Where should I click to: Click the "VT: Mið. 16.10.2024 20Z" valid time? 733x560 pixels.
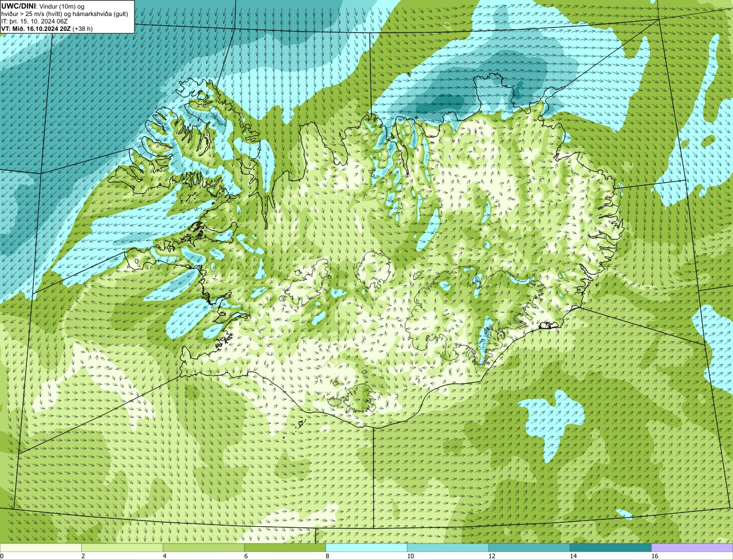[36, 29]
